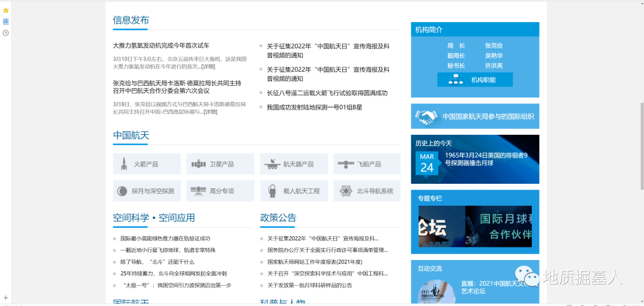Click the plus icon at sidebar bottom

pos(6,298)
